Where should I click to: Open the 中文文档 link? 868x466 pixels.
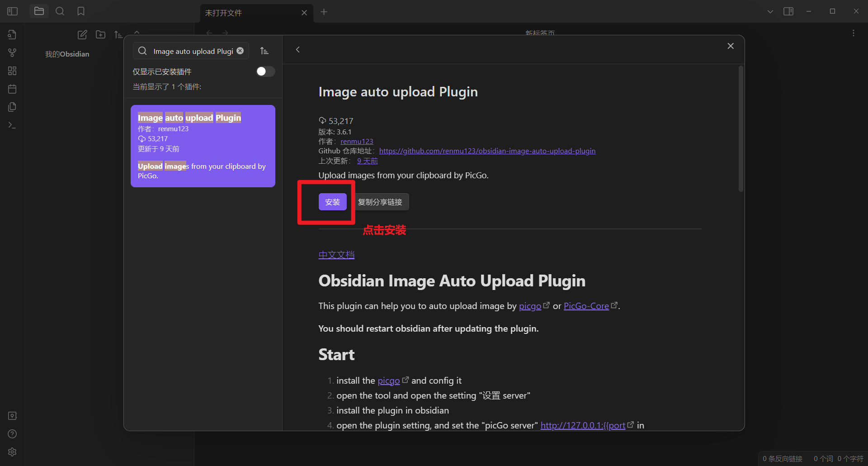pos(336,255)
